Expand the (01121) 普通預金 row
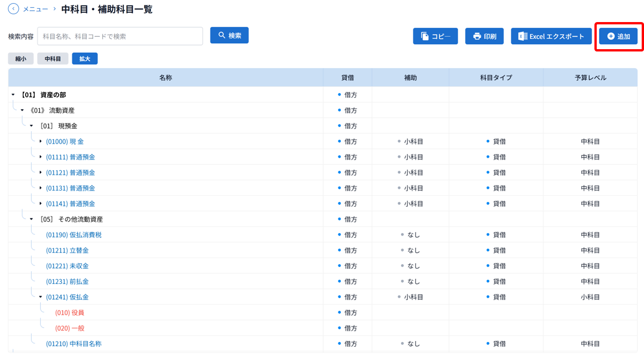644x358 pixels. (x=40, y=173)
